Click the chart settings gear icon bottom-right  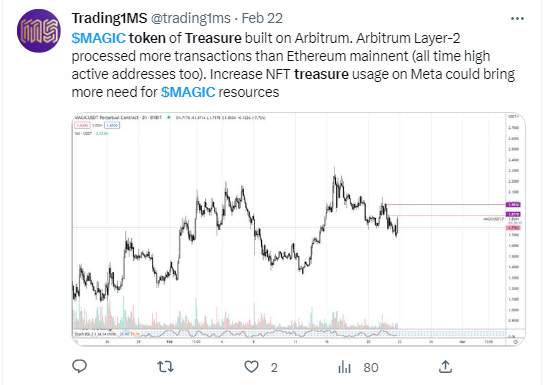point(515,342)
